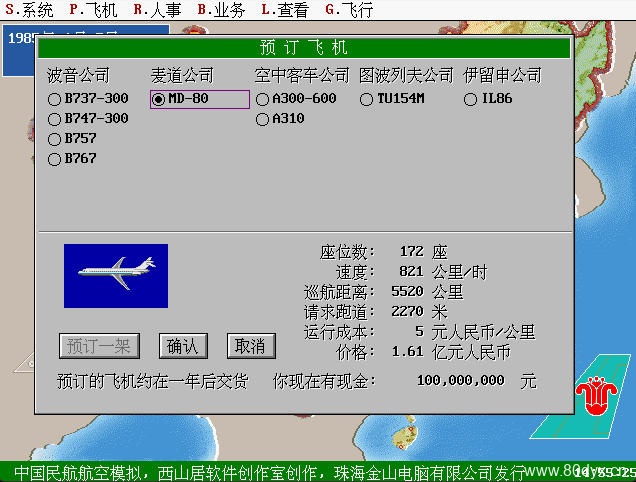Click the 伊留申公司 manufacturer heading
This screenshot has width=636, height=482.
pyautogui.click(x=502, y=75)
